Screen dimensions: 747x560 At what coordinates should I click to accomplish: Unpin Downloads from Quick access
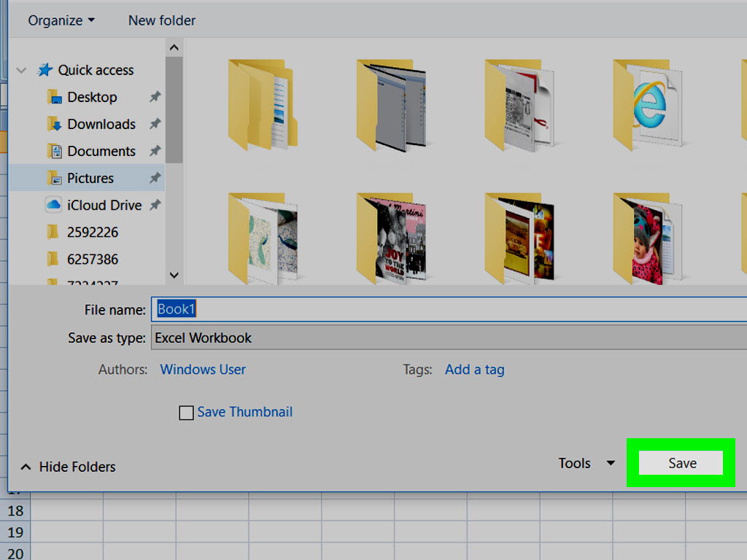154,124
